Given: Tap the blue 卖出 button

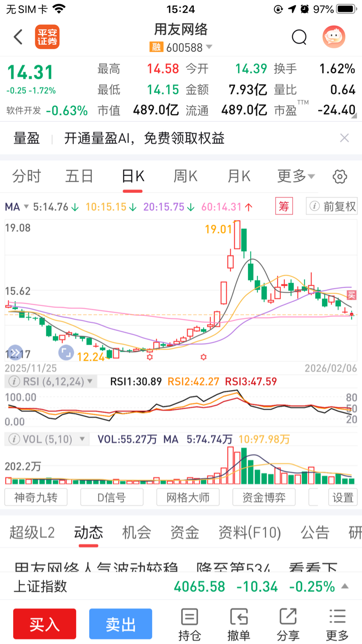Looking at the screenshot, I should (x=121, y=624).
